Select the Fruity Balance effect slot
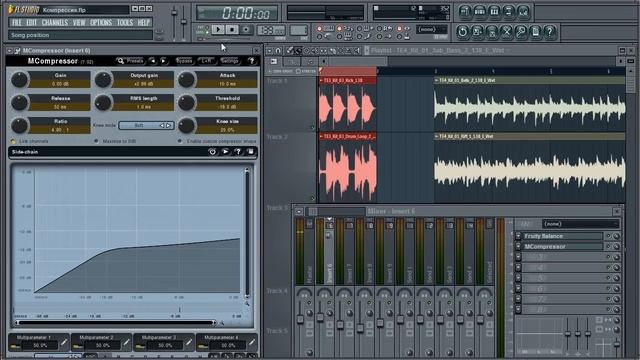The height and width of the screenshot is (360, 640). [x=563, y=236]
